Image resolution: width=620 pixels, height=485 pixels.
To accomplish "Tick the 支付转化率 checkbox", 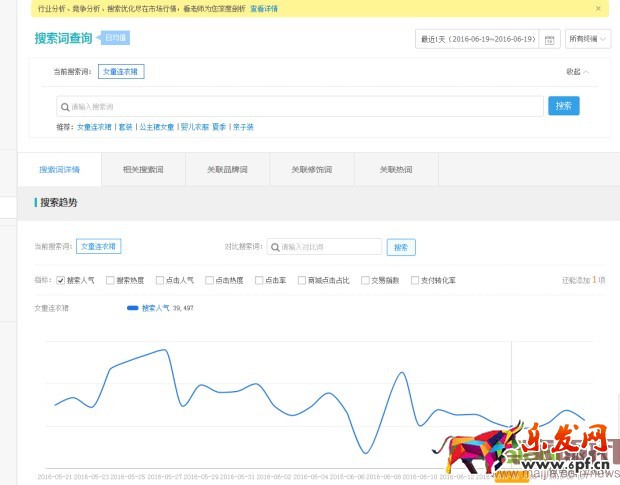I will [x=414, y=280].
